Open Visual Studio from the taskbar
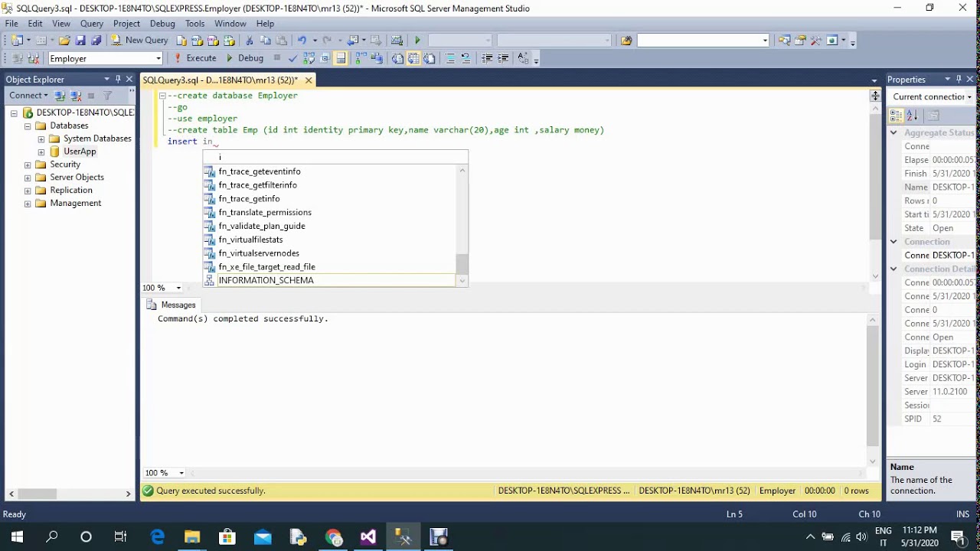The width and height of the screenshot is (980, 551). [x=368, y=536]
